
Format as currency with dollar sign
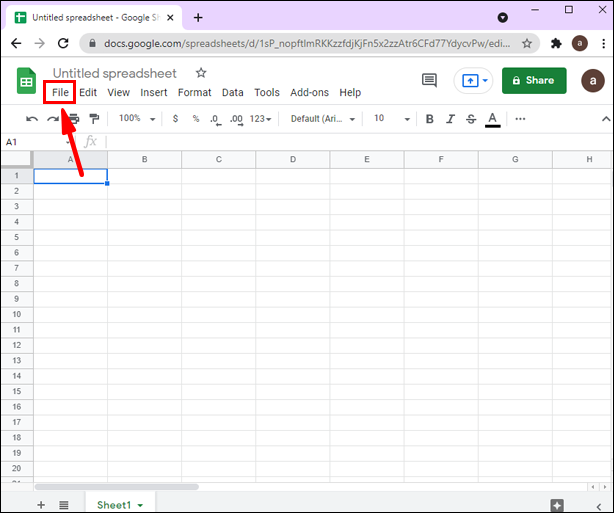tap(175, 119)
